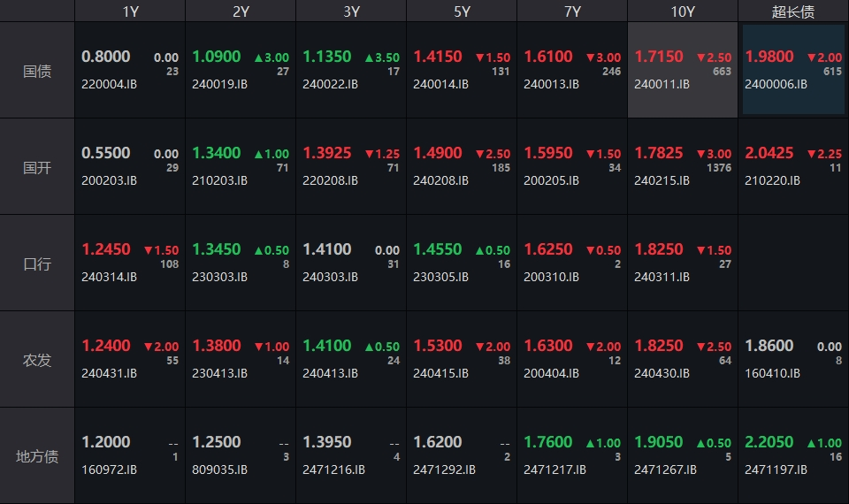
Task: Click the 1Y column header
Action: 130,11
